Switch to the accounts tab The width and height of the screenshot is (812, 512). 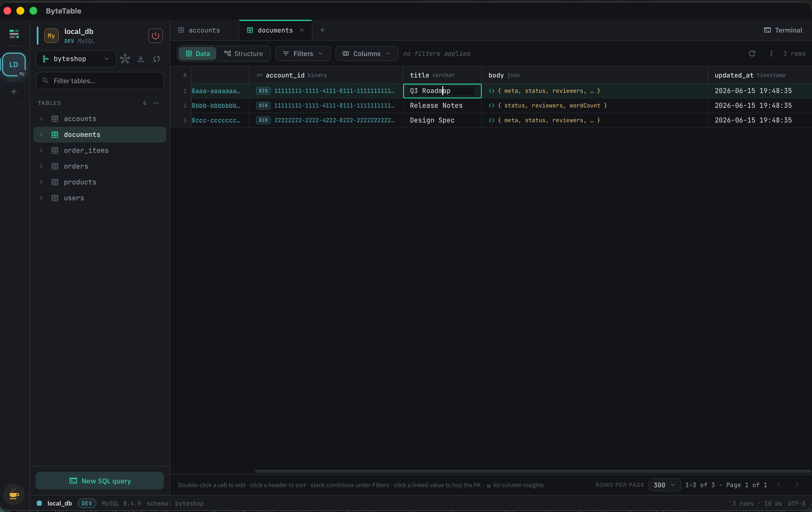(x=204, y=30)
